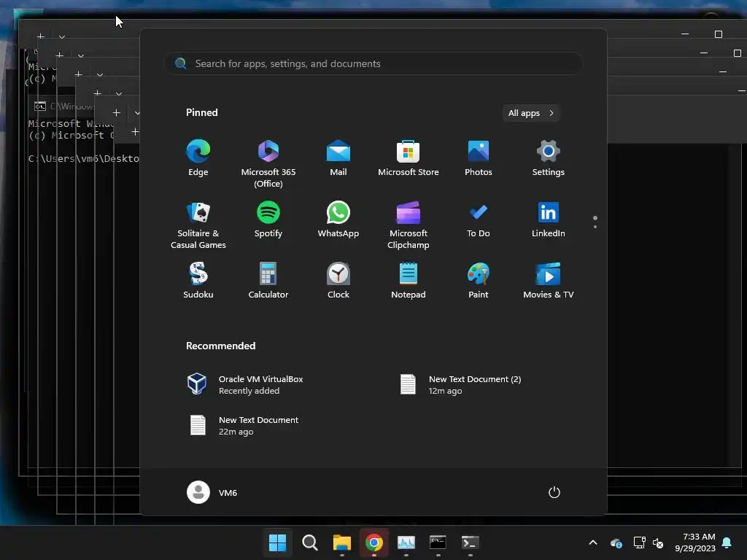The width and height of the screenshot is (747, 560).
Task: Launch Microsoft 365 (Office) app
Action: point(268,164)
